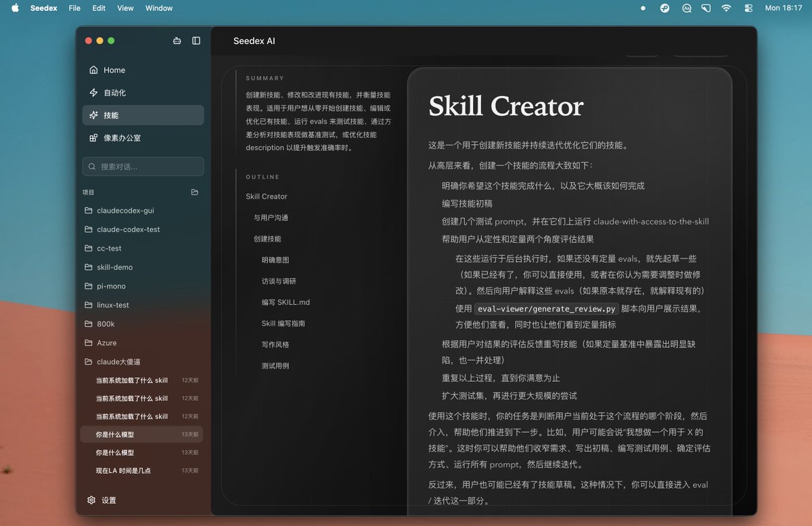Open the 像素办公室 pixel office
The height and width of the screenshot is (526, 812).
143,137
